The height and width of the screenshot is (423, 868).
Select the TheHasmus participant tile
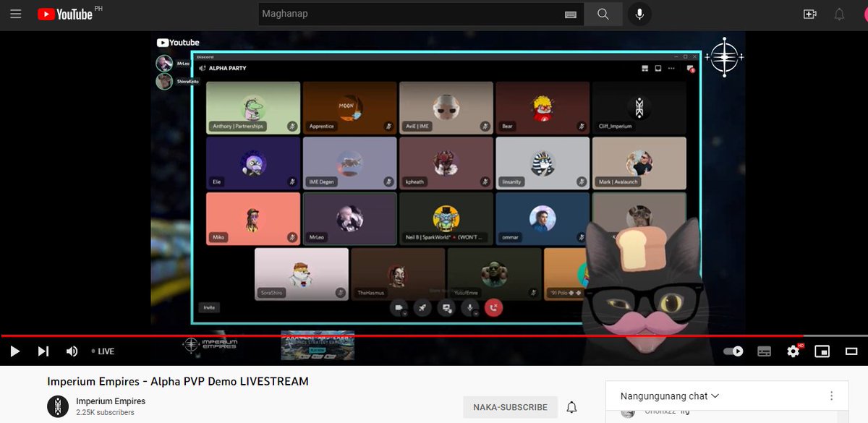point(398,275)
